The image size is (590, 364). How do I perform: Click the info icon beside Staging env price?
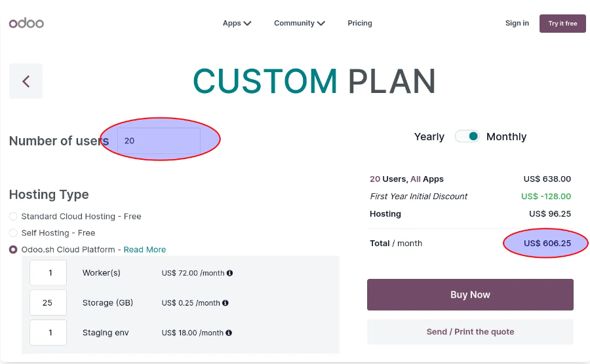pos(228,333)
